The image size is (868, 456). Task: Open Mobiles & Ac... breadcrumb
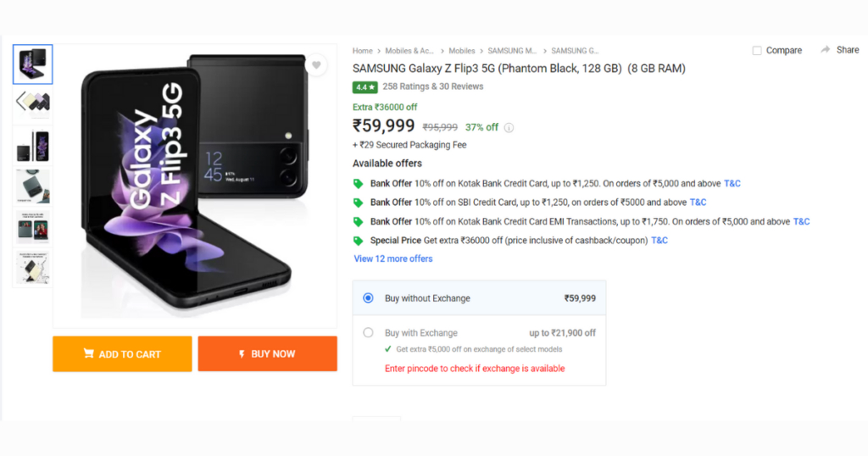[x=409, y=51]
